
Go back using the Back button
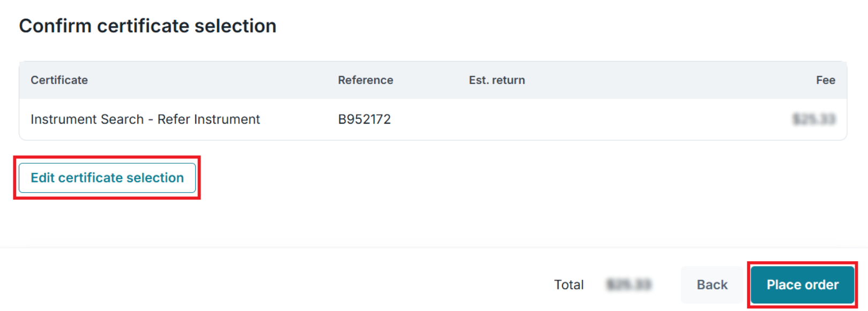pyautogui.click(x=712, y=285)
